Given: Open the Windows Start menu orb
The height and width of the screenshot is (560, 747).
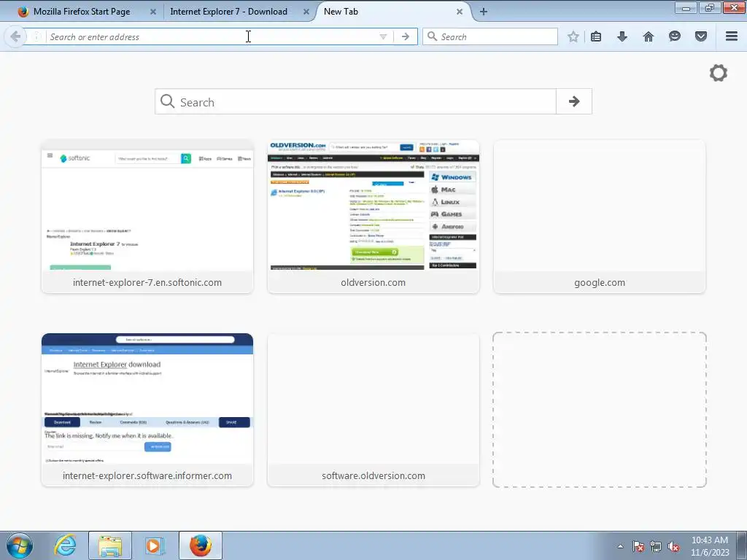Looking at the screenshot, I should (20, 545).
